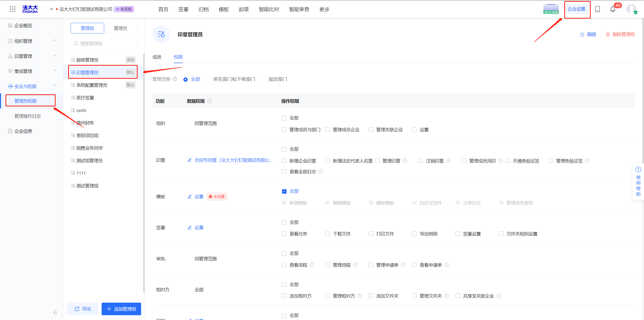Click the help icon beside 共享至关联企业
This screenshot has width=644, height=320.
[499, 296]
